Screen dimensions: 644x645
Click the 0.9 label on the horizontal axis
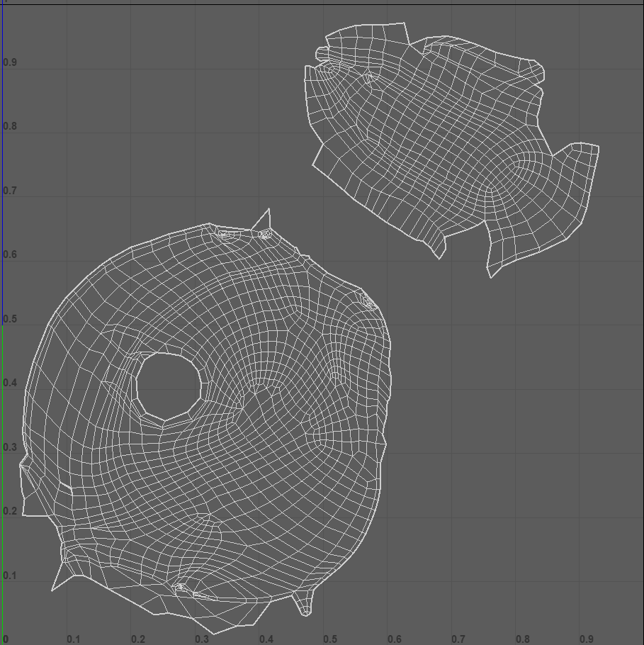click(x=587, y=639)
